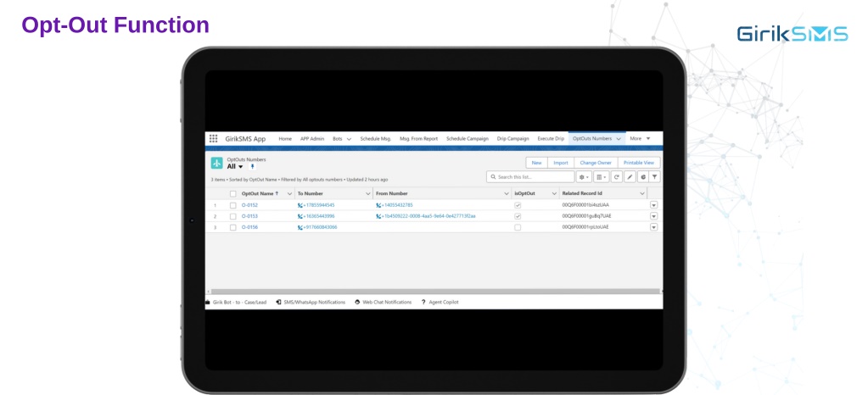Toggle isOptOut checkbox in O-0152 row

pyautogui.click(x=518, y=205)
